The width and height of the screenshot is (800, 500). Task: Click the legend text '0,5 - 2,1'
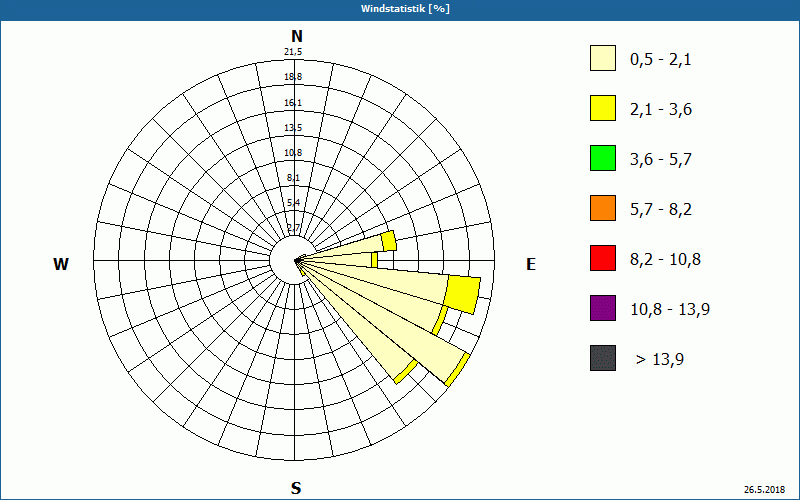[661, 60]
